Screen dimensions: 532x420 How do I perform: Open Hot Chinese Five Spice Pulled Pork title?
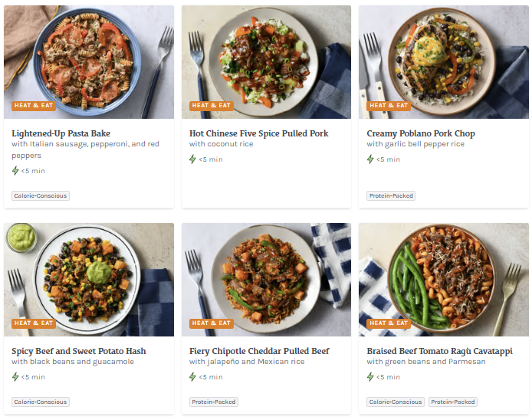(258, 133)
